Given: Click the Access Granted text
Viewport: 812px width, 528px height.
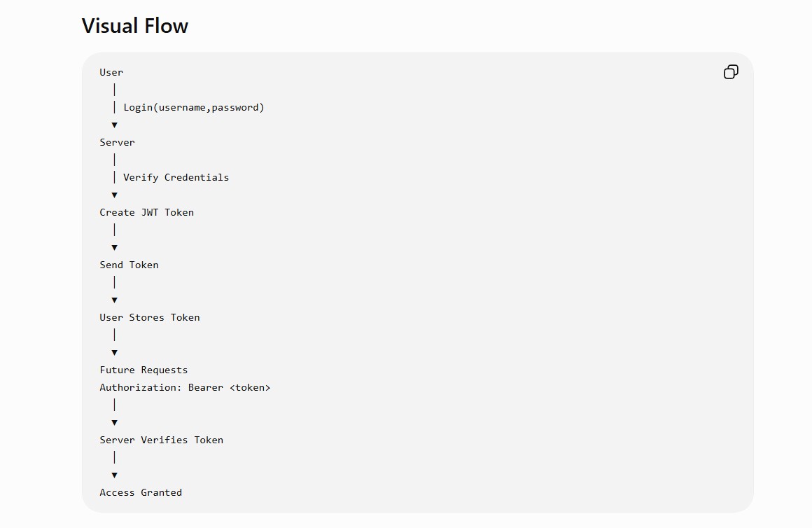Looking at the screenshot, I should pyautogui.click(x=141, y=493).
